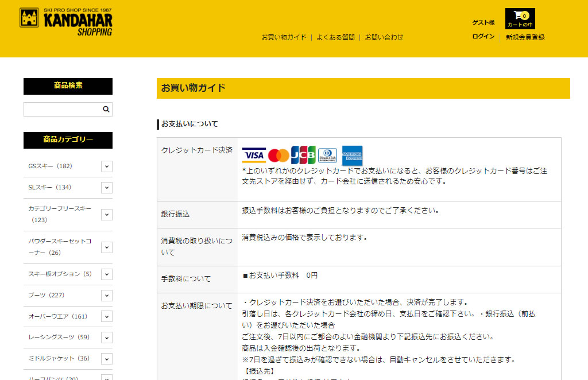Go to お問い合わせ in the top menu

(384, 37)
